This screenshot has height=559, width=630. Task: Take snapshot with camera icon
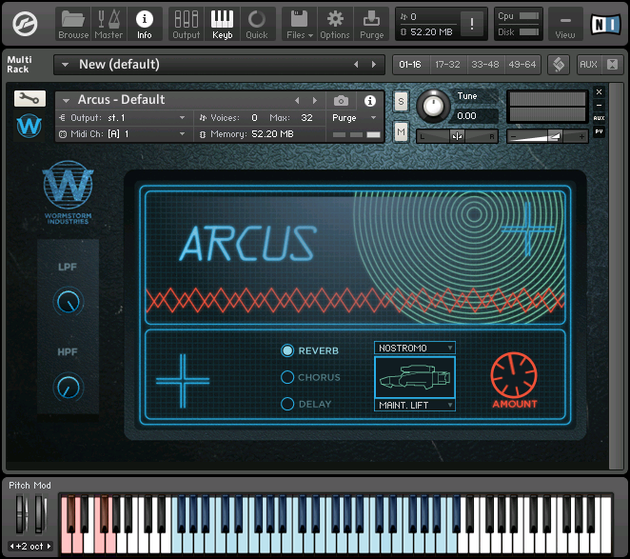341,100
